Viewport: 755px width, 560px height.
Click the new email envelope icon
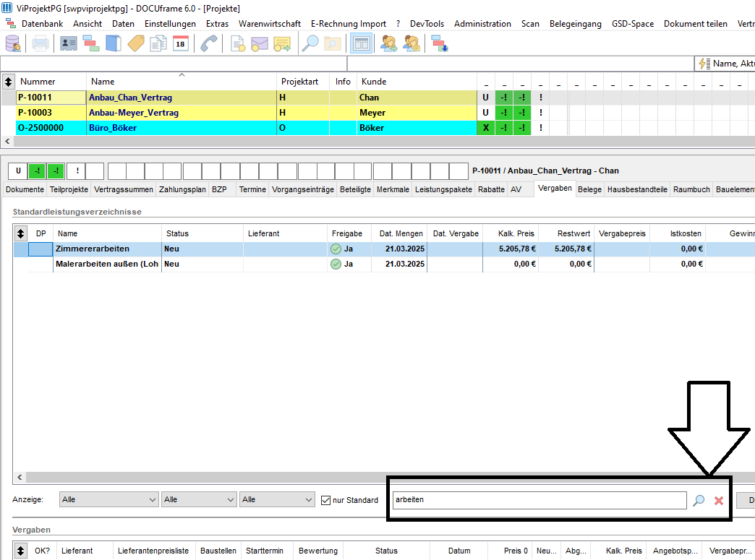(260, 44)
